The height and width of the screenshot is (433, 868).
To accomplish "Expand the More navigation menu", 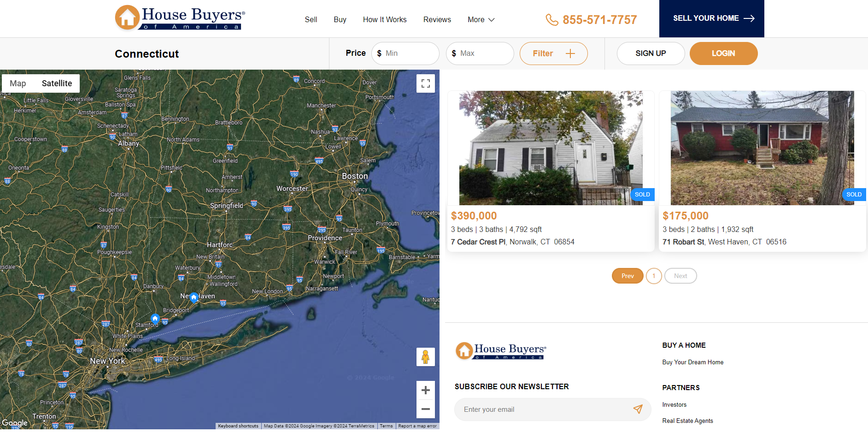I will coord(481,20).
